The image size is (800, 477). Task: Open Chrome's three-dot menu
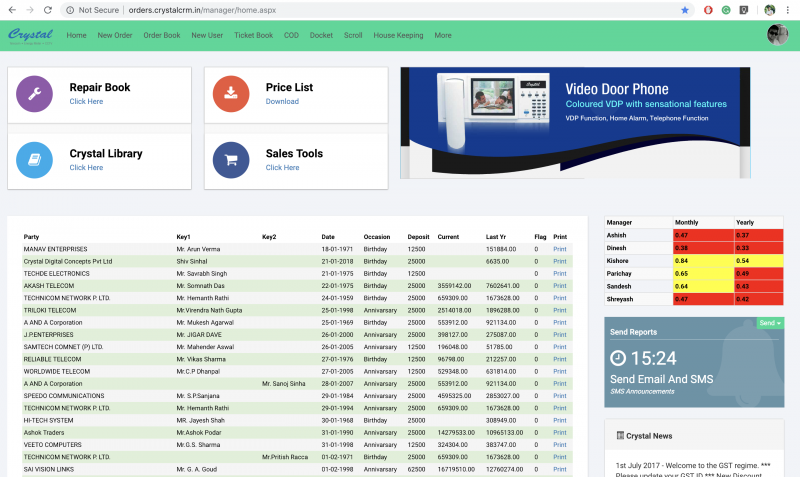coord(788,10)
